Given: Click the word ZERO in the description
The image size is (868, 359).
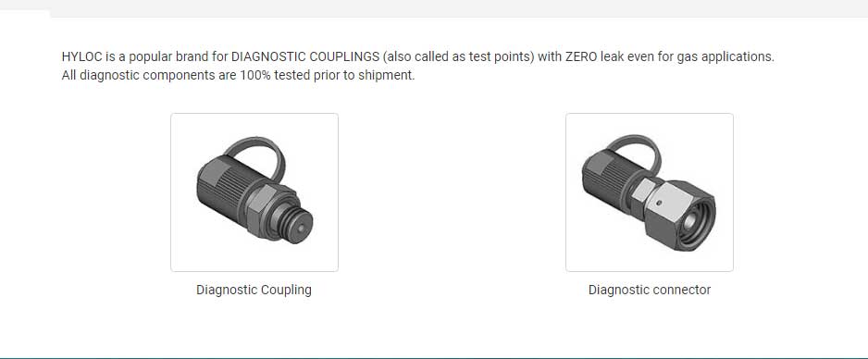Looking at the screenshot, I should [581, 56].
